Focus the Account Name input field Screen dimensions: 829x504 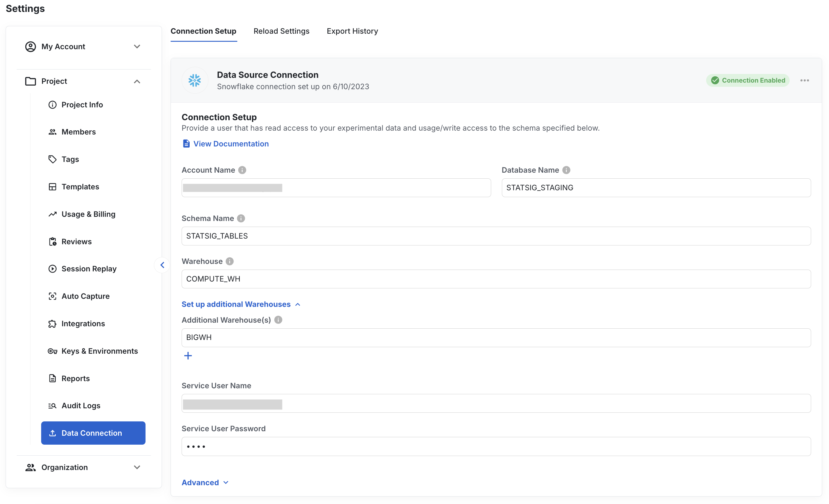(336, 188)
